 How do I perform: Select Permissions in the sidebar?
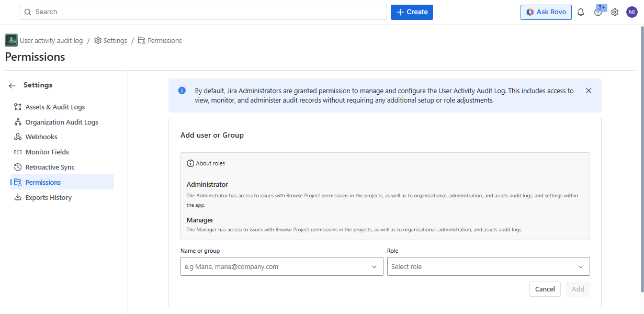pos(62,182)
